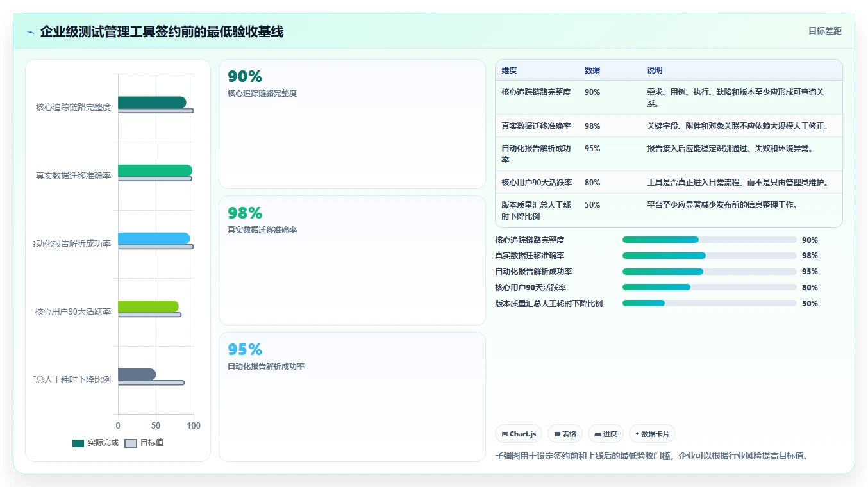Click the footer note starting with 子弹图用于设定
This screenshot has height=487, width=868.
pos(651,456)
